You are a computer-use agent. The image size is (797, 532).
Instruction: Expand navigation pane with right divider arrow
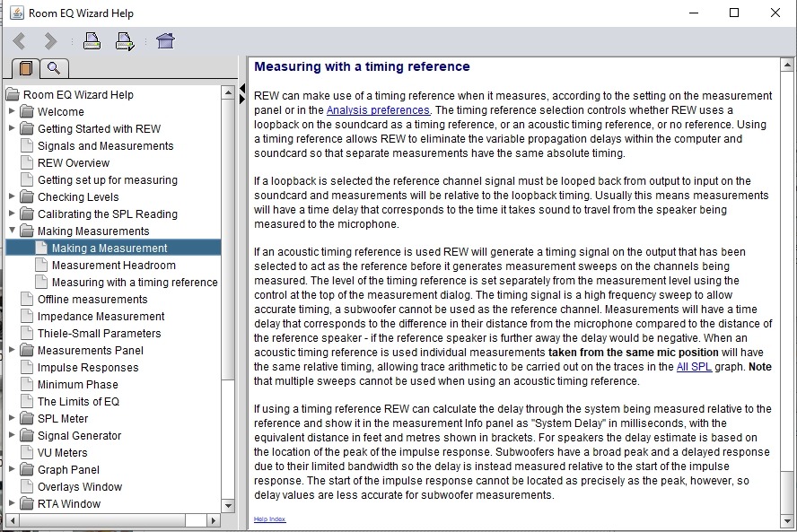[242, 99]
